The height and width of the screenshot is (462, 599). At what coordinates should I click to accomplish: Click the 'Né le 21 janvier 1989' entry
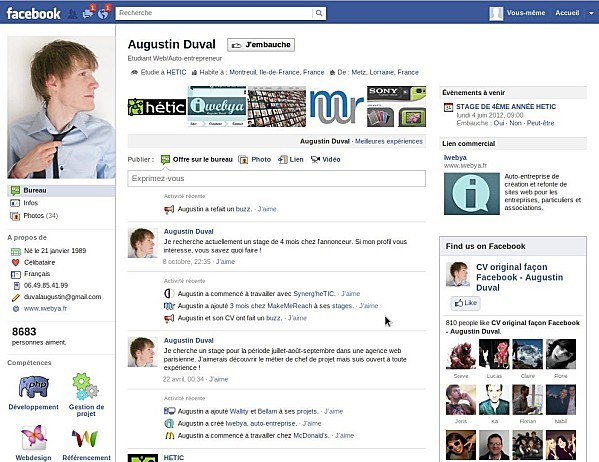pos(55,251)
